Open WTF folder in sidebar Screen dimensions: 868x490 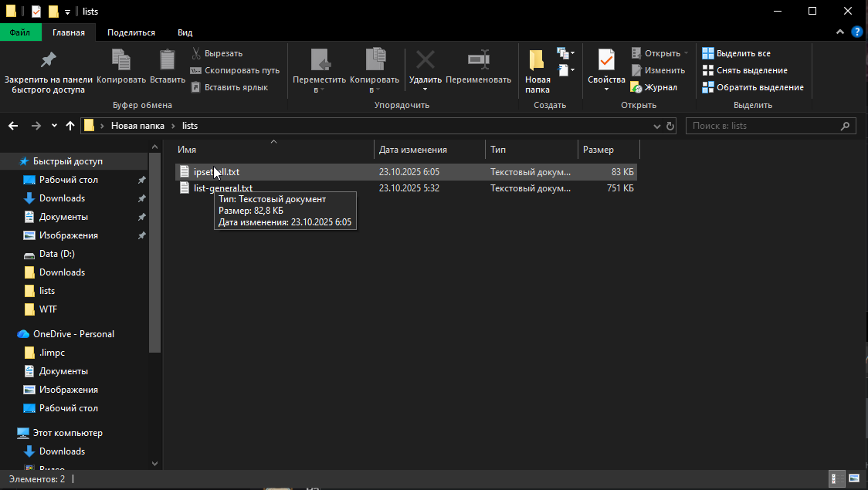(48, 309)
